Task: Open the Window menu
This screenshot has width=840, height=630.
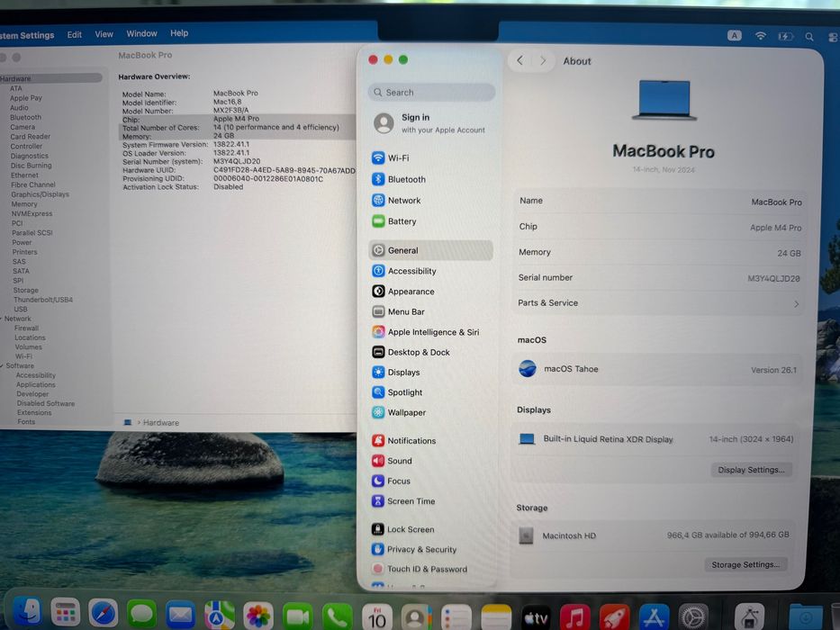Action: coord(141,34)
